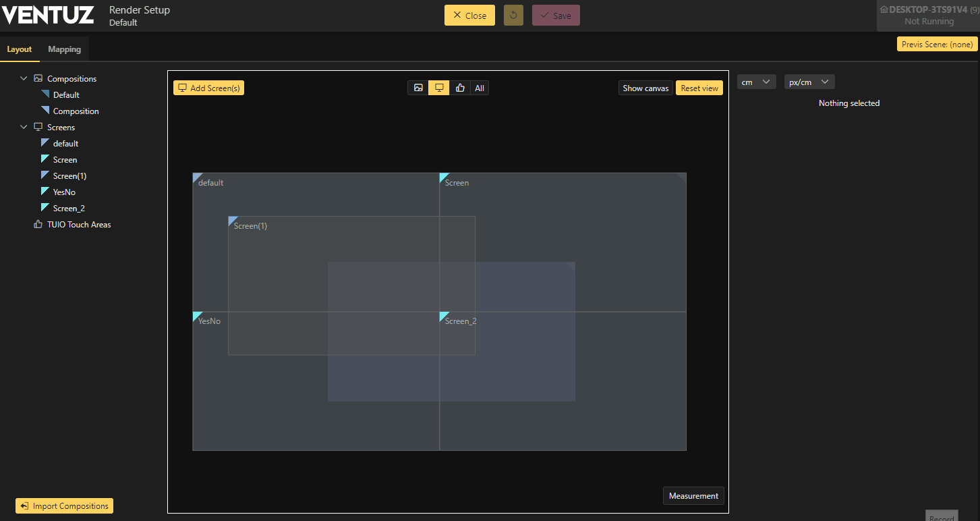The width and height of the screenshot is (980, 521).
Task: Click the Add Screen(s) button
Action: point(208,88)
